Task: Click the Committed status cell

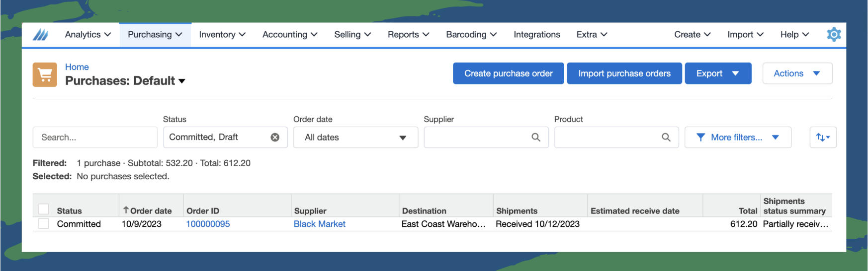Action: [79, 224]
